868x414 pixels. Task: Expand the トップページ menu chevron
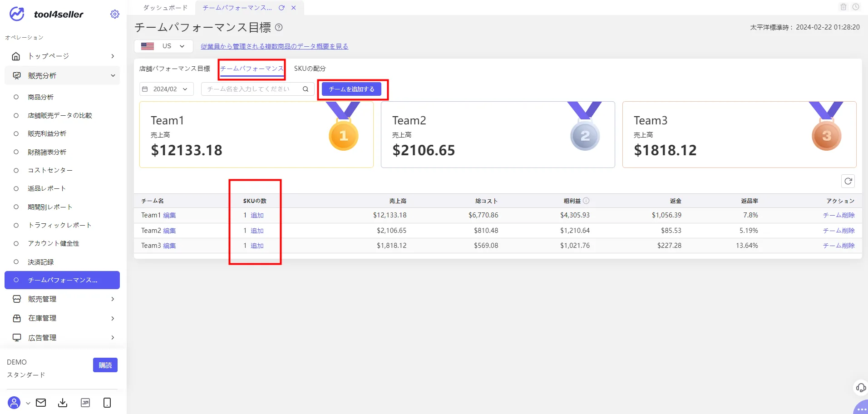point(113,56)
